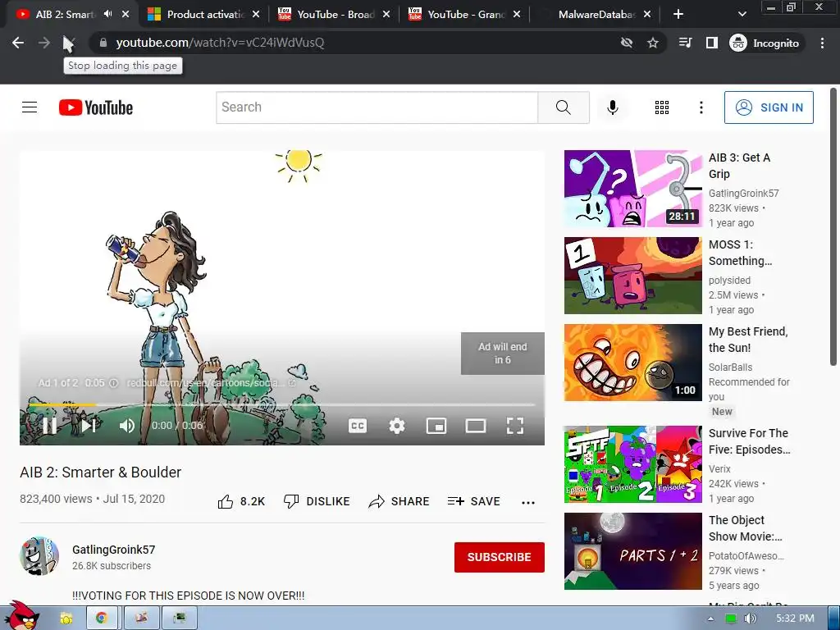Click the DISLIKE button
This screenshot has width=840, height=630.
pyautogui.click(x=317, y=501)
